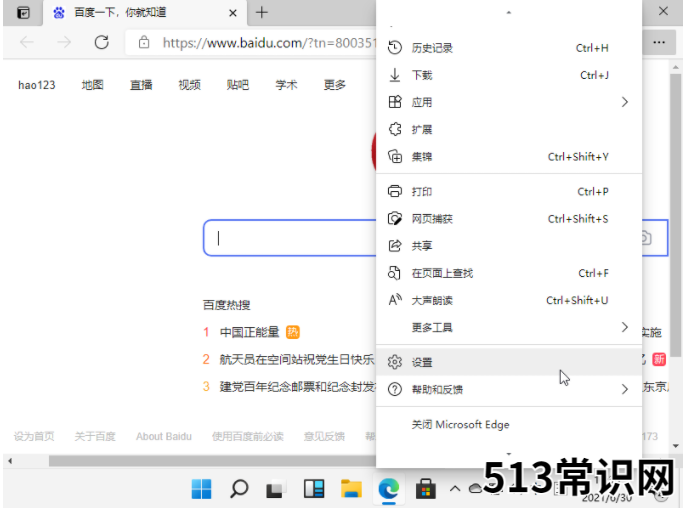Open the 学术 link
The width and height of the screenshot is (684, 508).
click(286, 85)
